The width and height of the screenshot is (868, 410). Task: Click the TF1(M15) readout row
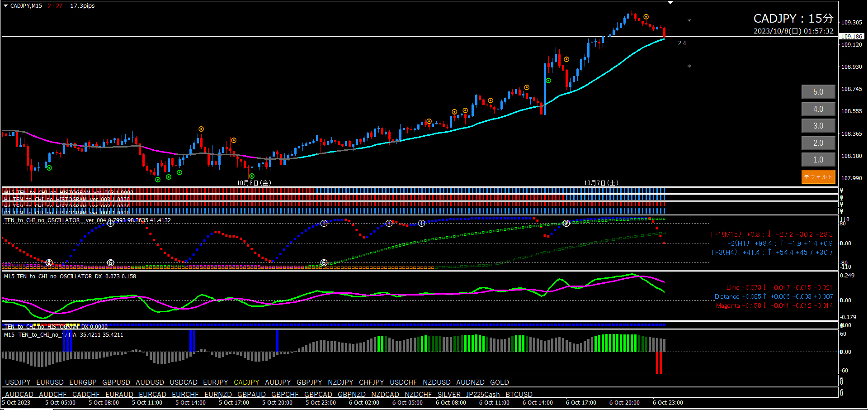771,234
